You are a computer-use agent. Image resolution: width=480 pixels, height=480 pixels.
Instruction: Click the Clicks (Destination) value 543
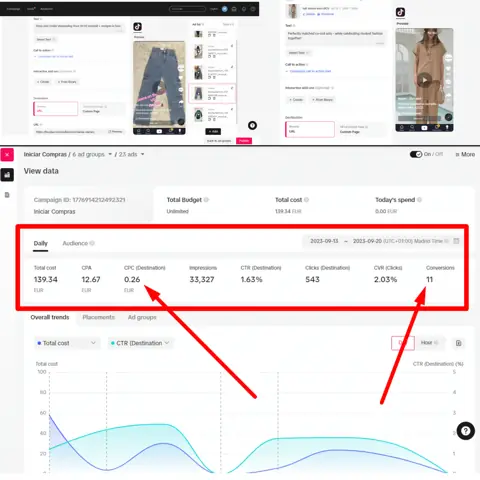pyautogui.click(x=312, y=279)
